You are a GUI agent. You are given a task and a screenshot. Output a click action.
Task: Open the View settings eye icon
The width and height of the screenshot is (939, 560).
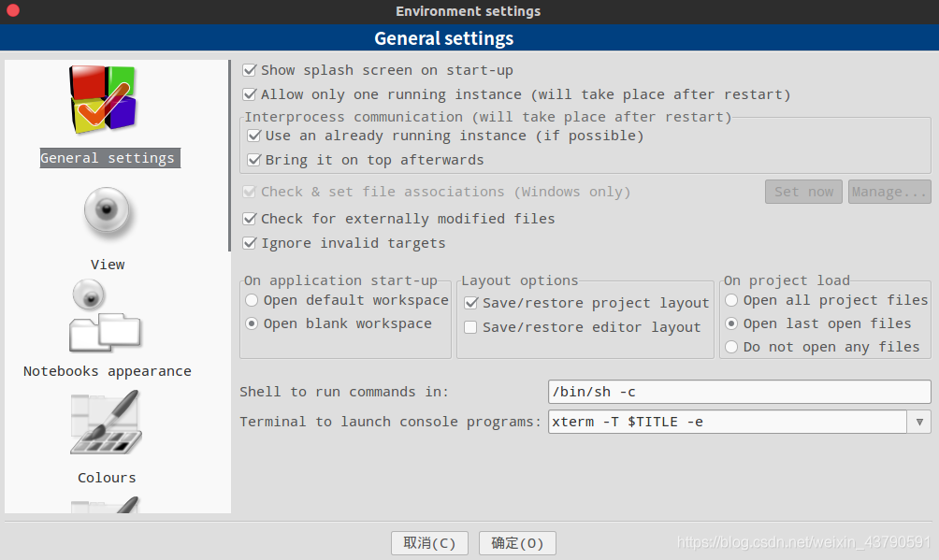pos(107,210)
